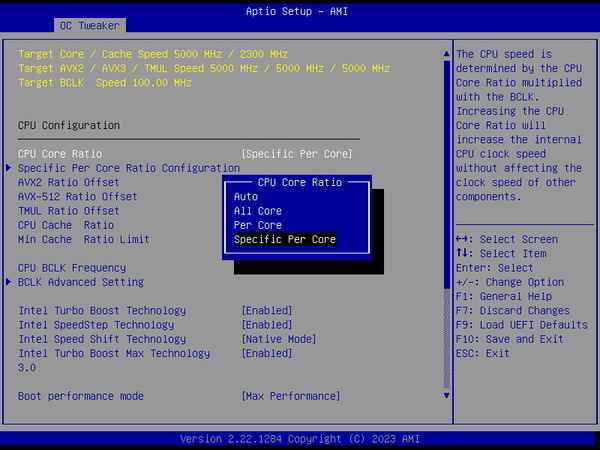The height and width of the screenshot is (450, 600).
Task: Click Target Core / Cache Speed info line
Action: [153, 54]
